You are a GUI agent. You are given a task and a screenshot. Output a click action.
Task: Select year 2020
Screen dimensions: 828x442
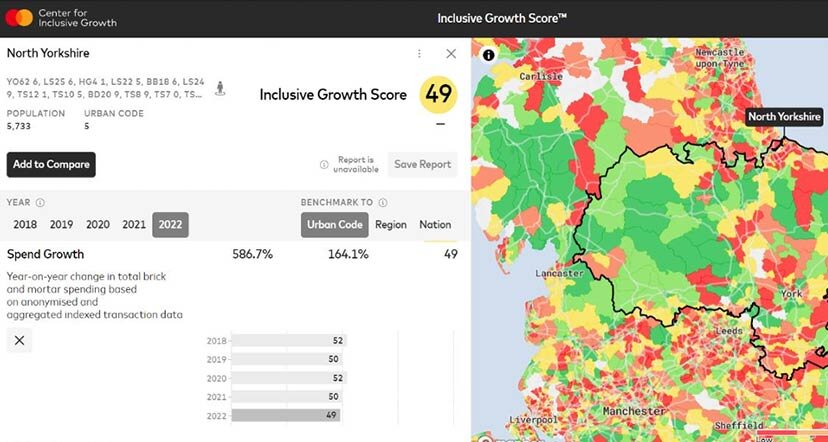[98, 224]
